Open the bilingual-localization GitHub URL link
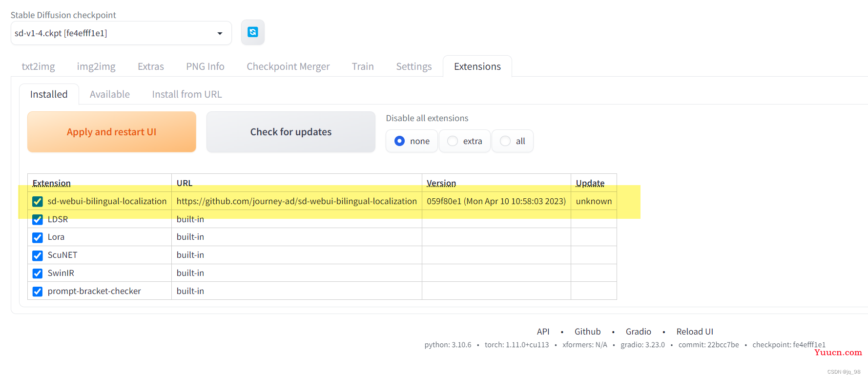Image resolution: width=868 pixels, height=379 pixels. coord(297,201)
